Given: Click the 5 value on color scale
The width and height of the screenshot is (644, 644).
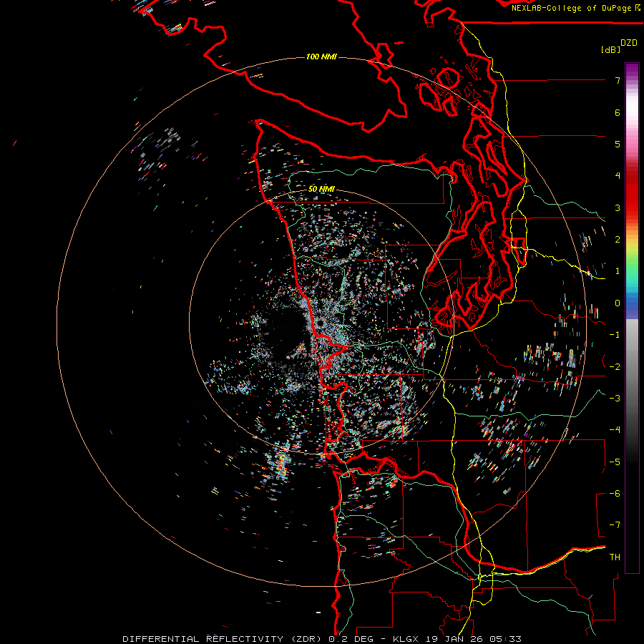Looking at the screenshot, I should point(618,144).
